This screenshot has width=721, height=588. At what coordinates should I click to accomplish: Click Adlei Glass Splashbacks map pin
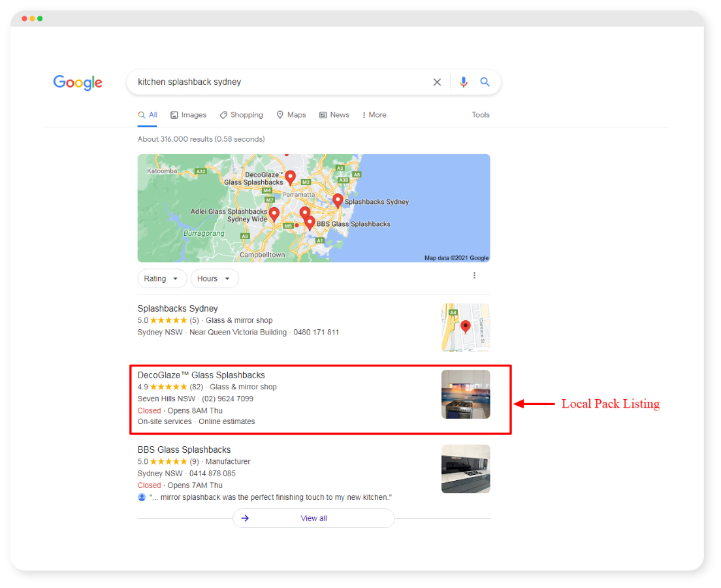point(274,214)
